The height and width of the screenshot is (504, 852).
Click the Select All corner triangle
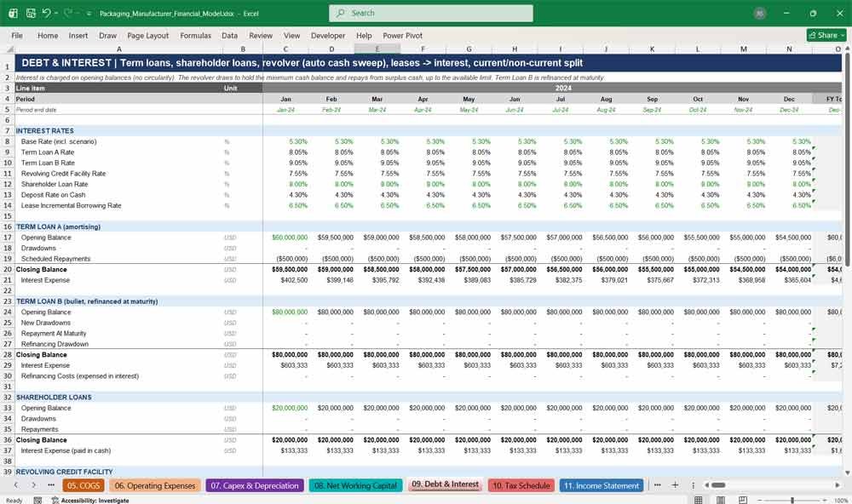click(9, 49)
